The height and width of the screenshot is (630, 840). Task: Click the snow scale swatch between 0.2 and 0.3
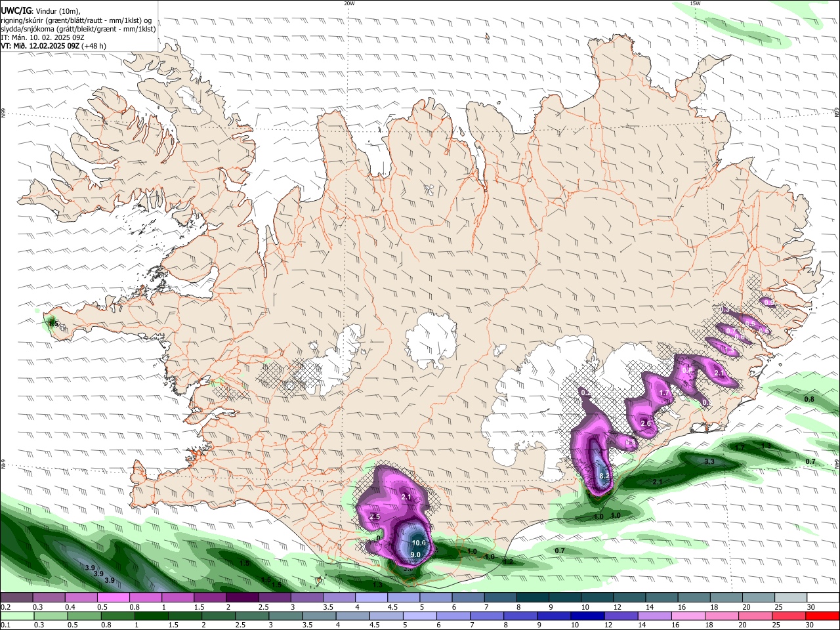coord(16,598)
